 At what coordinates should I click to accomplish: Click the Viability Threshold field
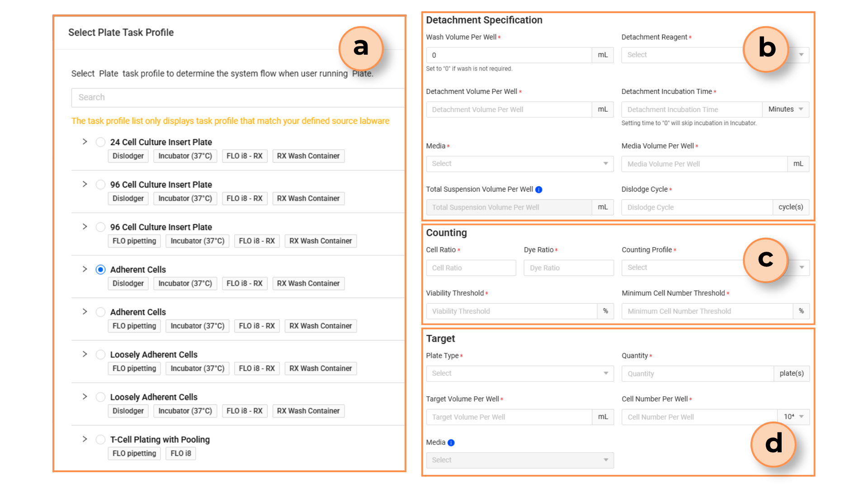(512, 311)
